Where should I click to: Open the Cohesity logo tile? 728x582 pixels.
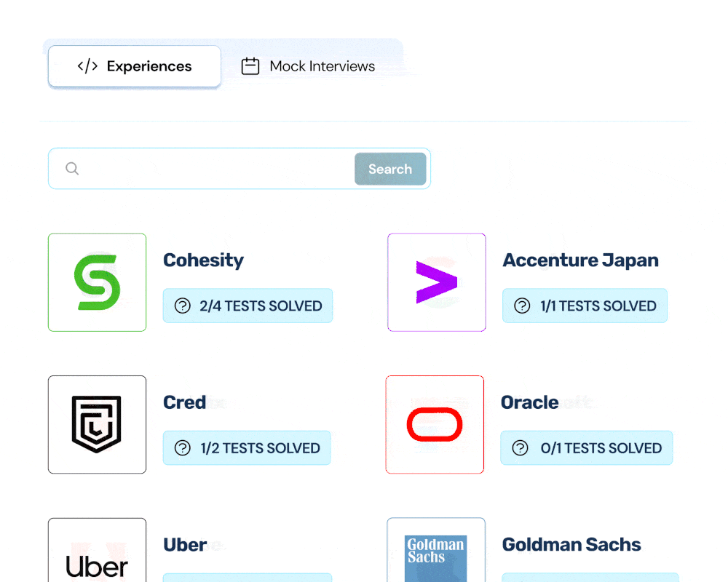pos(97,282)
